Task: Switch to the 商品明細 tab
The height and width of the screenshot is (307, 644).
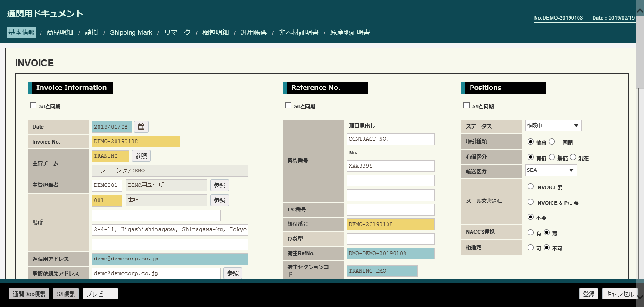Action: pyautogui.click(x=60, y=32)
